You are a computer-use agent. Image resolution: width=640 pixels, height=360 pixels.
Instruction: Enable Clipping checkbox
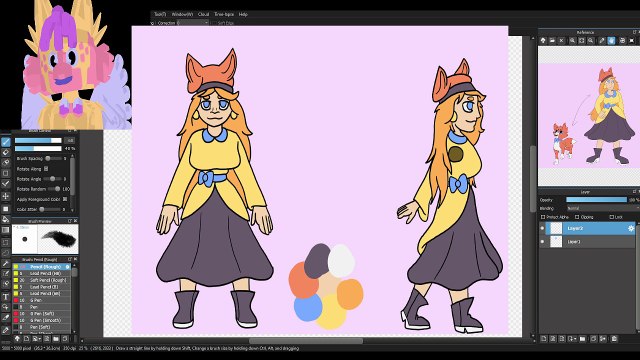(577, 217)
